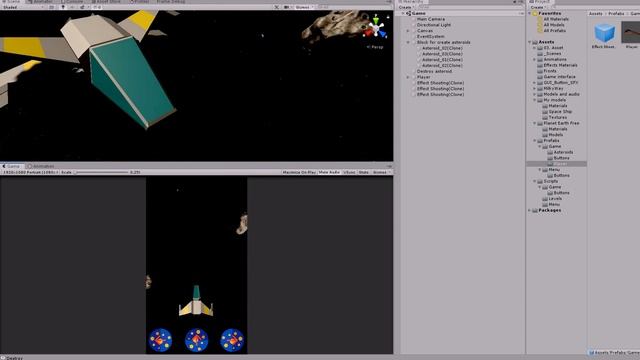Click the spaceship in the Game view
640x360 pixels.
[x=196, y=301]
